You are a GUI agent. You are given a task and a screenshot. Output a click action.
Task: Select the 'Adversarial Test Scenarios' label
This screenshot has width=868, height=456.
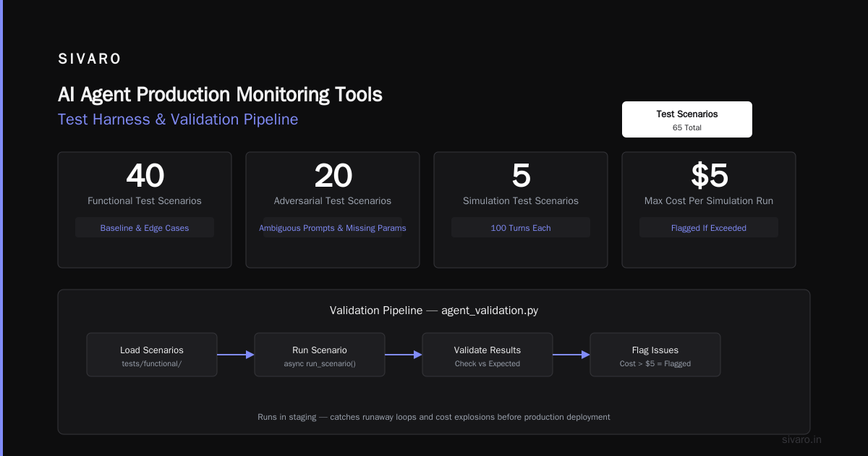point(333,201)
